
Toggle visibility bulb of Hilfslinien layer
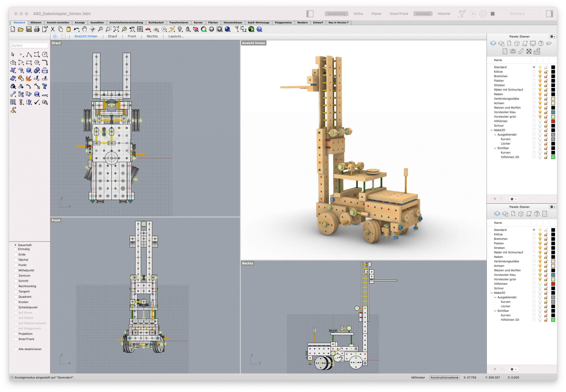click(540, 121)
